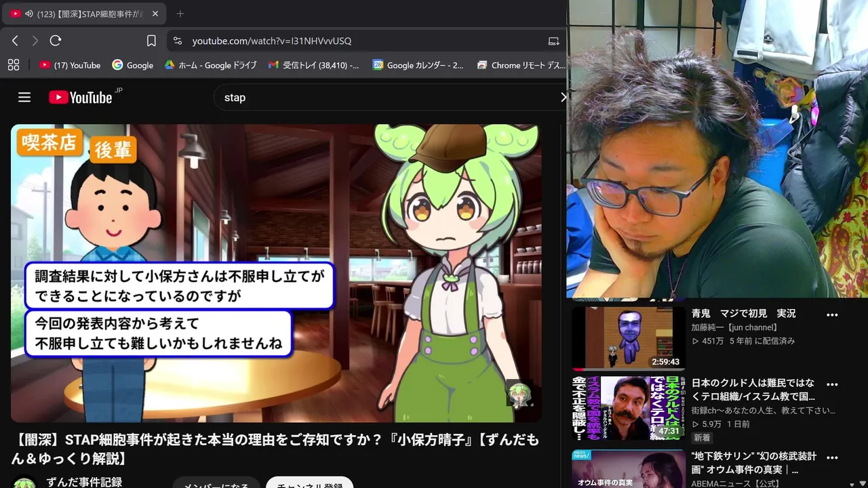
Task: Open the Gmail 受信トレイ bookmark
Action: click(x=314, y=65)
